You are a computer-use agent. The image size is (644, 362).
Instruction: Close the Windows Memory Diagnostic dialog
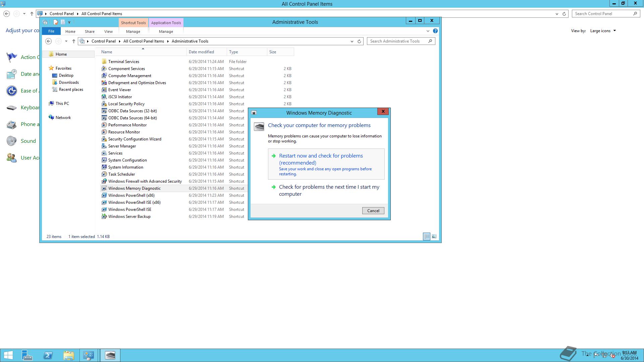click(x=383, y=112)
